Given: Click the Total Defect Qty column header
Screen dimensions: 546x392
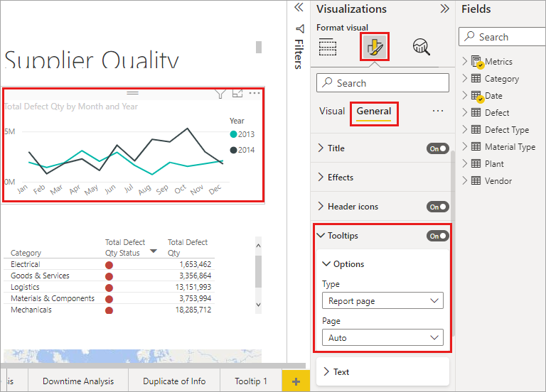Looking at the screenshot, I should click(188, 247).
